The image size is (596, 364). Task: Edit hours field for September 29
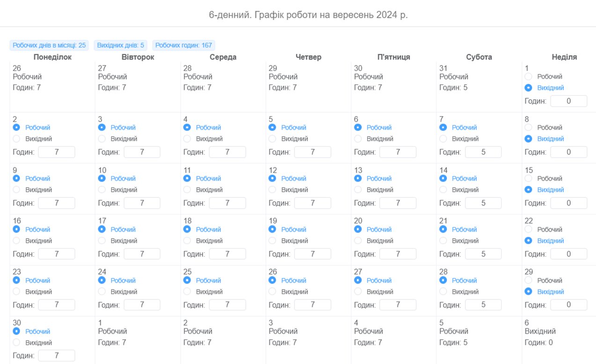[568, 305]
